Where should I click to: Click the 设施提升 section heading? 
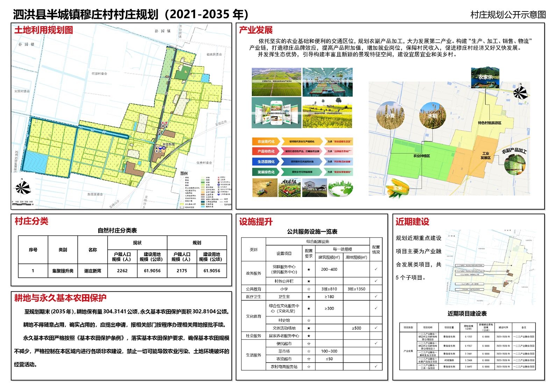click(256, 222)
